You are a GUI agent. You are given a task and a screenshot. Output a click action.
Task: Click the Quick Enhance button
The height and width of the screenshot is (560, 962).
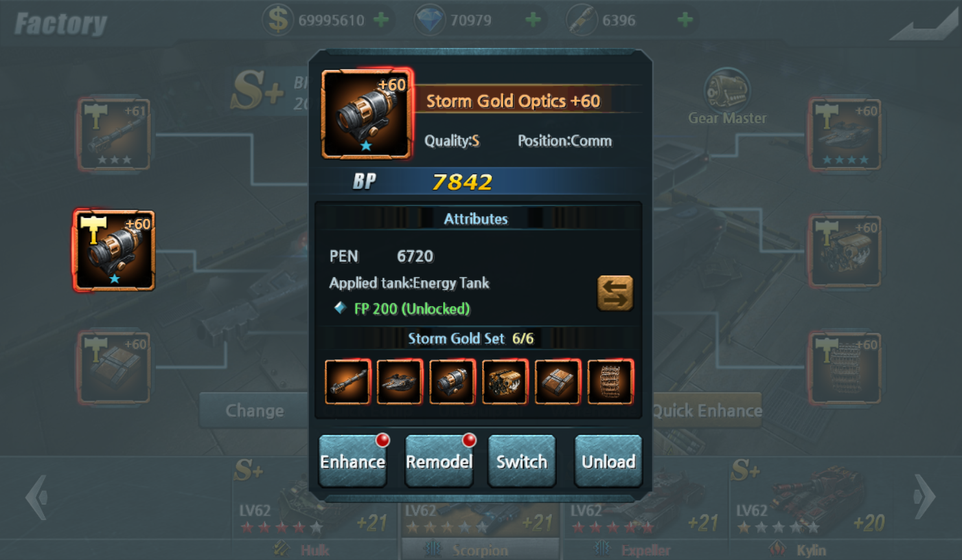tap(707, 410)
